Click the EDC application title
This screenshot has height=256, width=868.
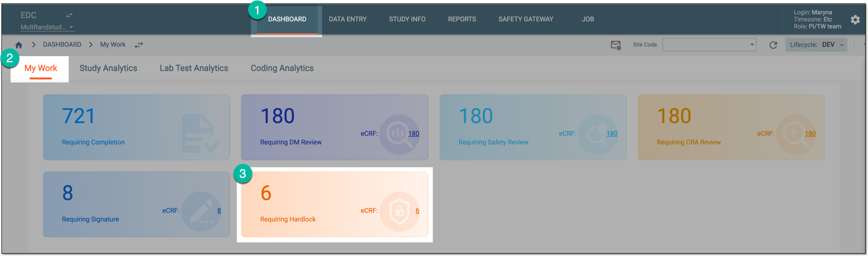click(28, 15)
